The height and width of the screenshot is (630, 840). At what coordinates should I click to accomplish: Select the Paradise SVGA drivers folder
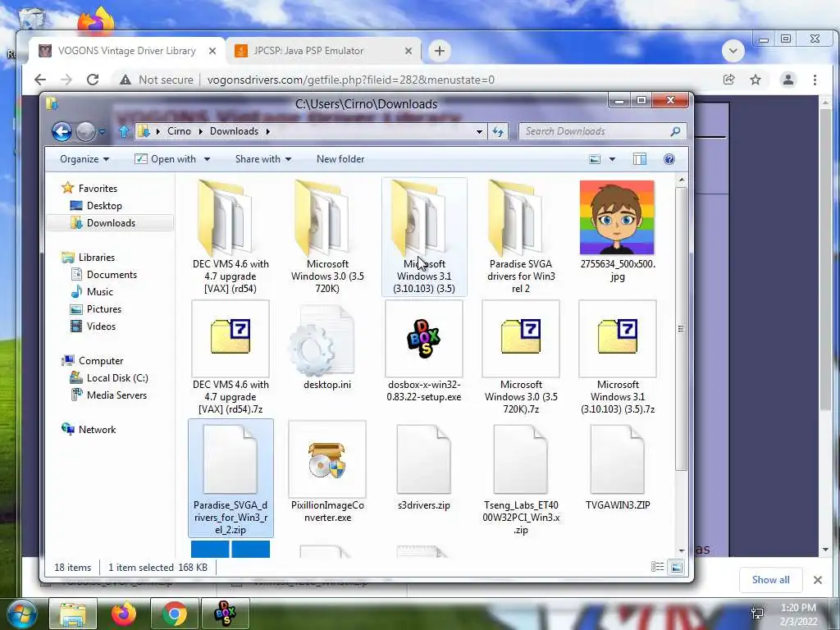(x=521, y=237)
